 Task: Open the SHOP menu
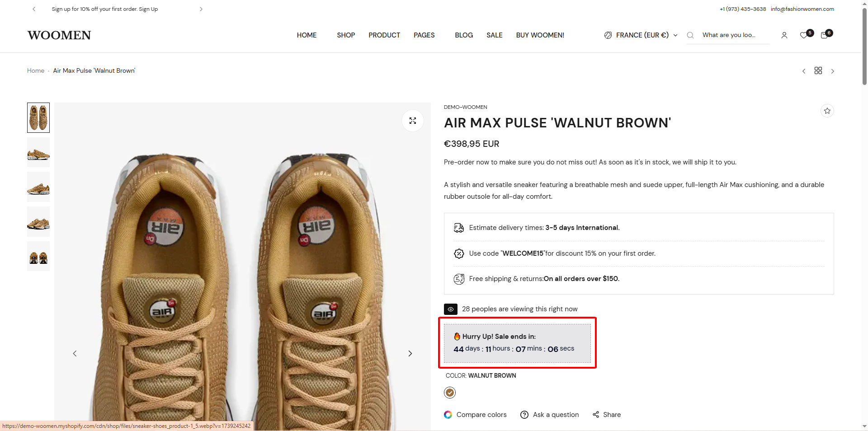[x=346, y=35]
